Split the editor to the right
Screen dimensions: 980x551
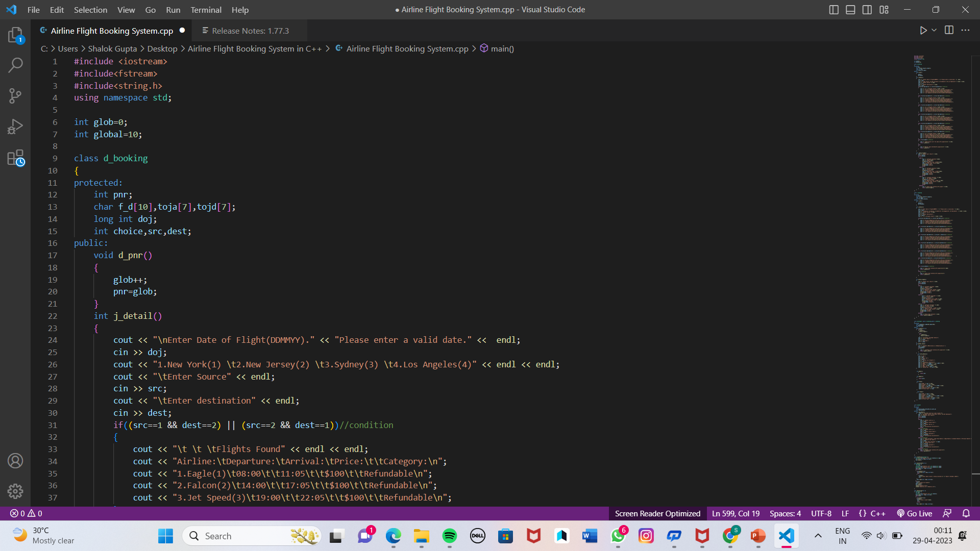(949, 31)
